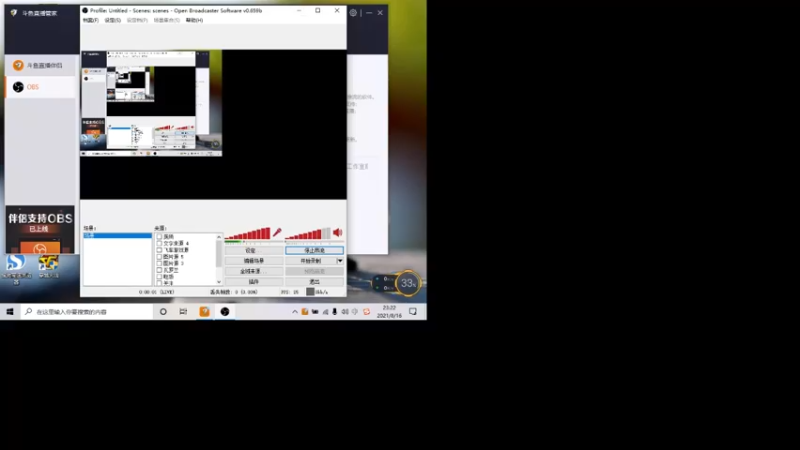This screenshot has width=800, height=450.
Task: Click the Windows taskbar search box
Action: (x=87, y=311)
